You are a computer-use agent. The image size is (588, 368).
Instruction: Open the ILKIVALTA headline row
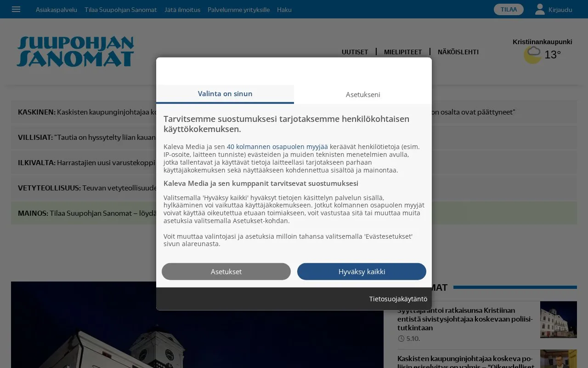[x=294, y=162]
